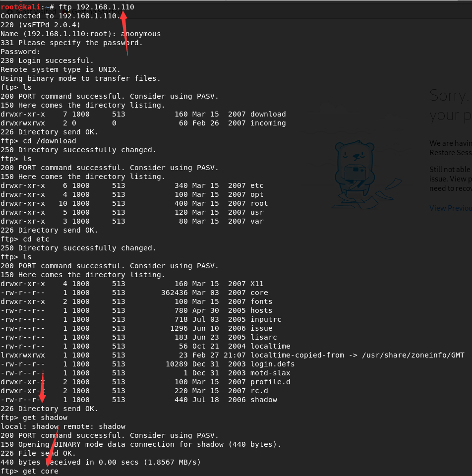Image resolution: width=472 pixels, height=476 pixels.
Task: Click the 'root' directory listing entry
Action: coord(259,203)
